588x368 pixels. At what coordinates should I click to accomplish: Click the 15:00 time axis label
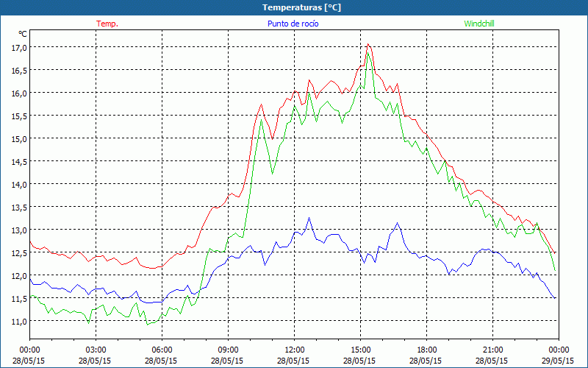(x=360, y=350)
